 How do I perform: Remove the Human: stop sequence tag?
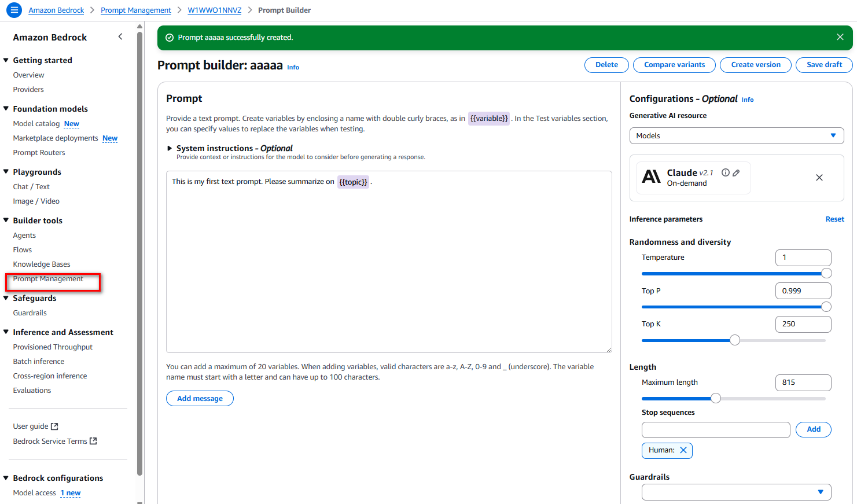tap(683, 450)
